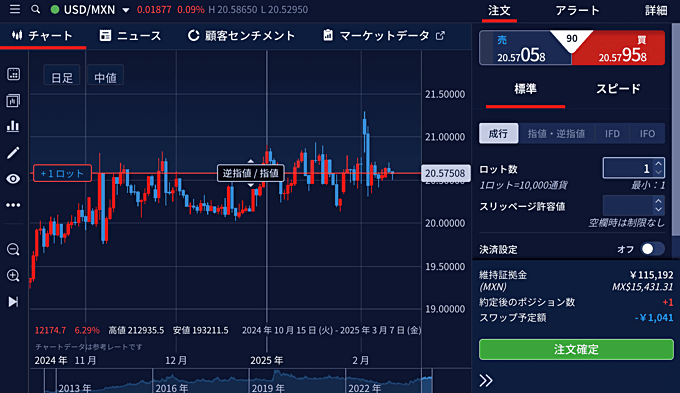This screenshot has width=680, height=393.
Task: Click the 維持証拠金 ¥115,192 value
Action: pyautogui.click(x=651, y=275)
